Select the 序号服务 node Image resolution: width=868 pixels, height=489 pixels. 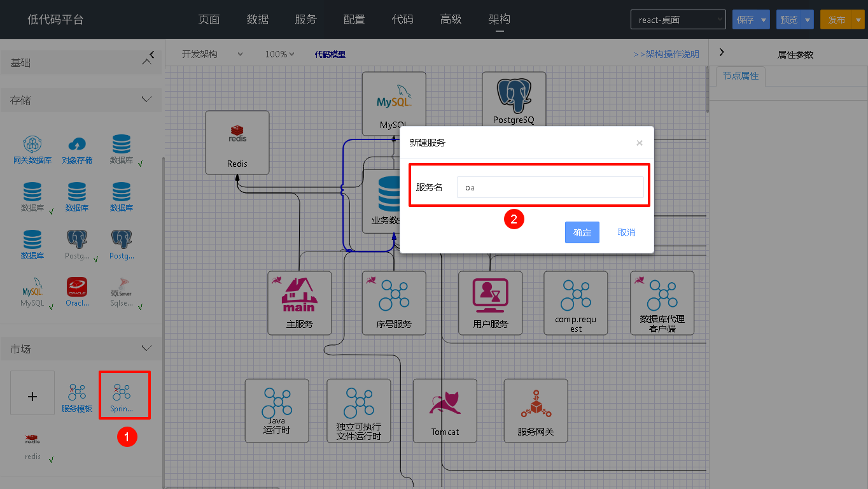pos(394,303)
